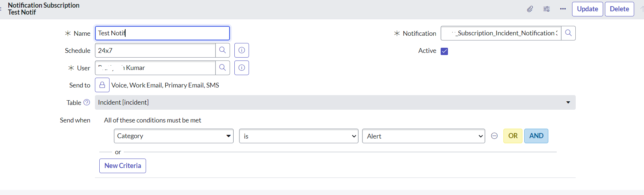644x195 pixels.
Task: Open the personalize form settings icon
Action: click(547, 9)
